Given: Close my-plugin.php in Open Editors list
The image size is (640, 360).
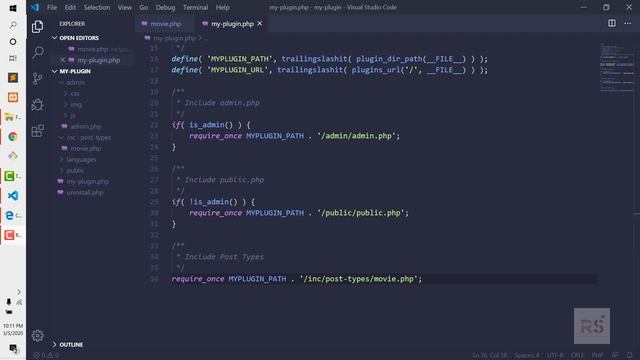Looking at the screenshot, I should point(62,60).
